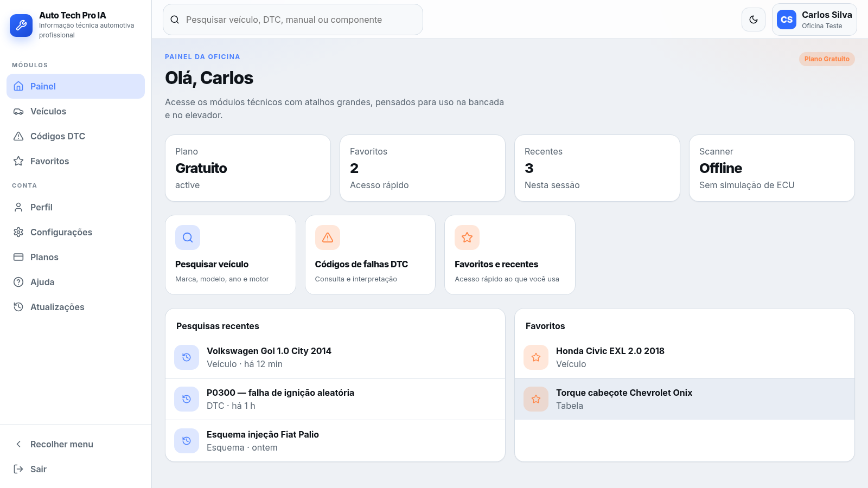Click history icon beside P0300 entry
This screenshot has height=488, width=868.
tap(187, 399)
